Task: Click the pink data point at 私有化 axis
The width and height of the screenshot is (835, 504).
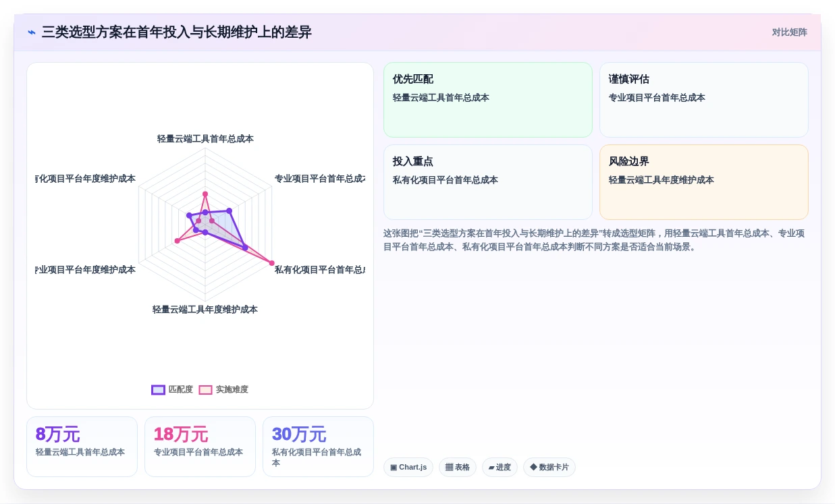Action: point(272,263)
